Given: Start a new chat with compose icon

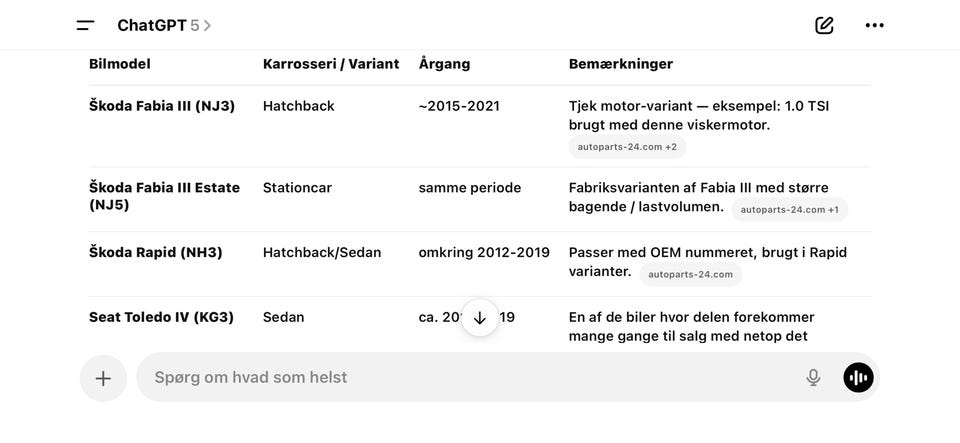Looking at the screenshot, I should (x=824, y=26).
